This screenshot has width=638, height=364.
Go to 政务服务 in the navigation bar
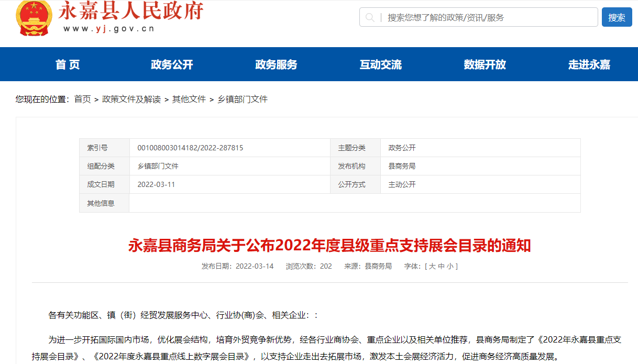click(x=276, y=64)
